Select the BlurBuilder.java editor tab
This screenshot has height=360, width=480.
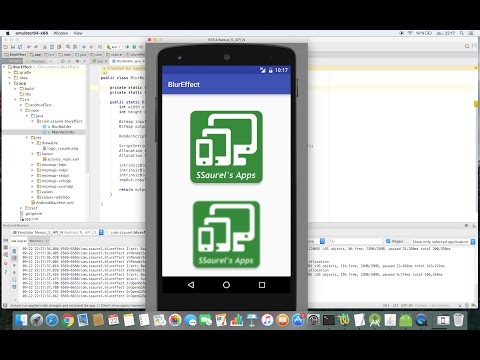pyautogui.click(x=127, y=61)
